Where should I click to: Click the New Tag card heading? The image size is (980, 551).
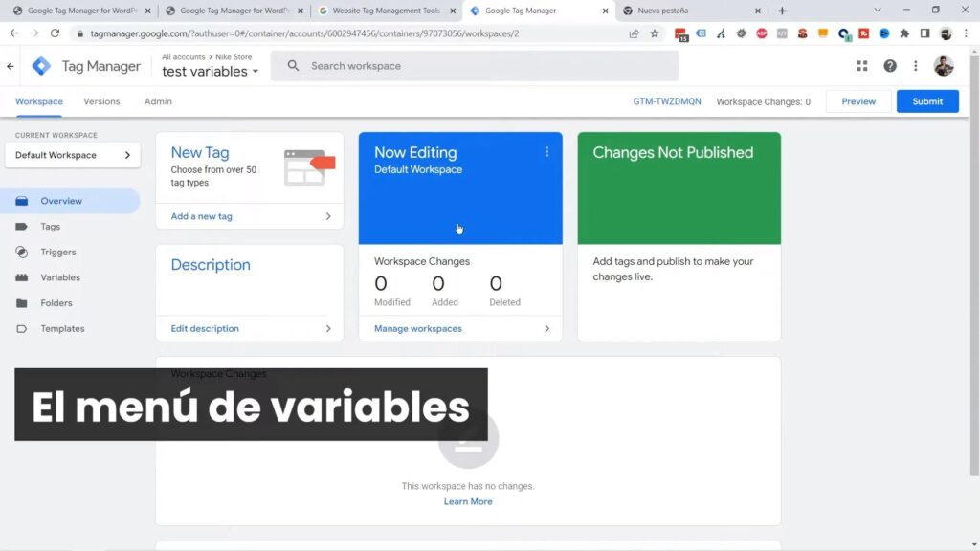[x=200, y=152]
